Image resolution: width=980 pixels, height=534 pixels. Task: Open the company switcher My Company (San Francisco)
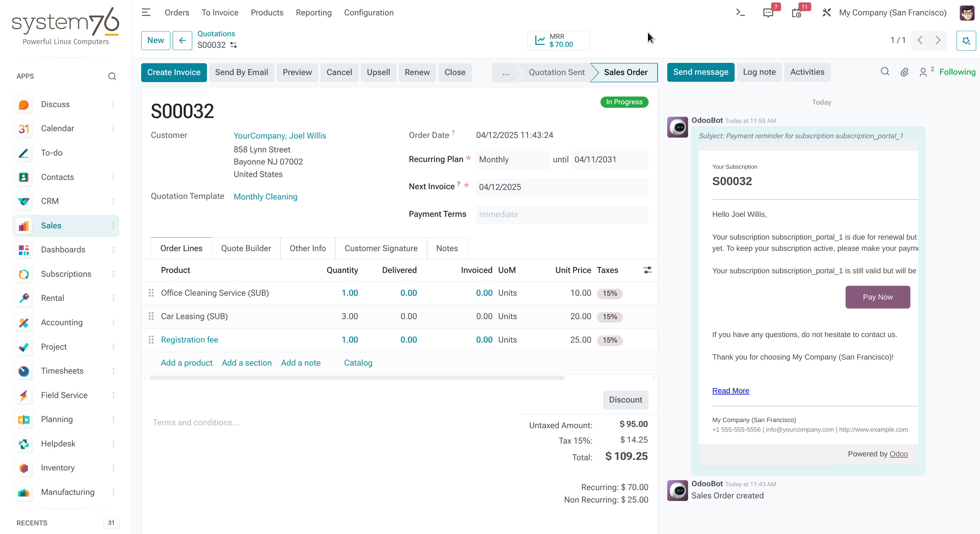tap(892, 13)
